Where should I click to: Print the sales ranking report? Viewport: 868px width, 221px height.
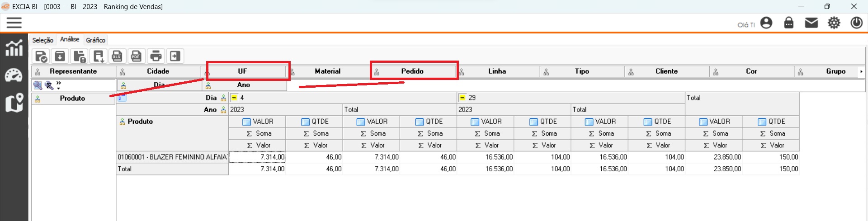pyautogui.click(x=156, y=56)
